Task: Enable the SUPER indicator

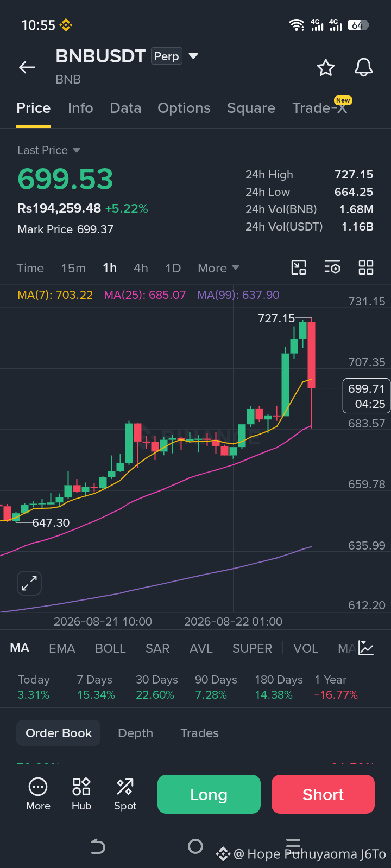Action: 252,648
